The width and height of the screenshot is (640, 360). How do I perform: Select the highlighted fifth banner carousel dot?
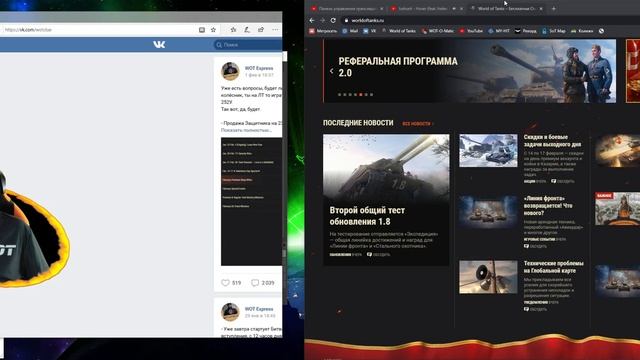[361, 95]
